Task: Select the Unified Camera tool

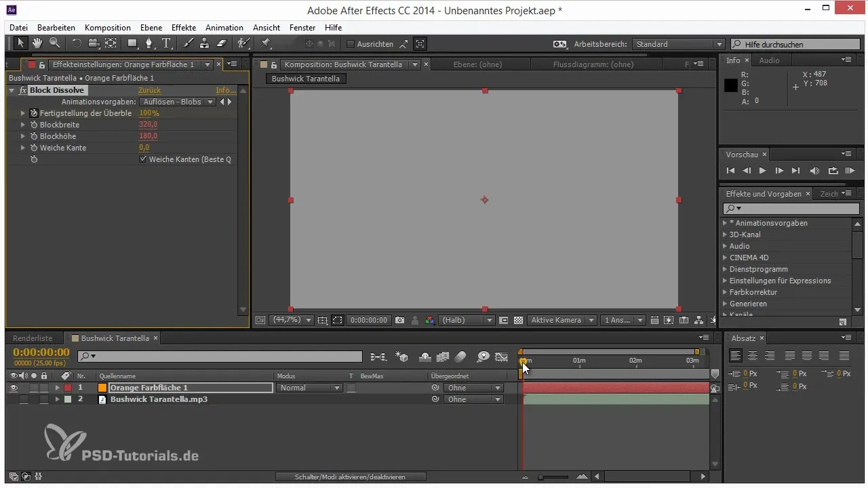Action: 94,43
